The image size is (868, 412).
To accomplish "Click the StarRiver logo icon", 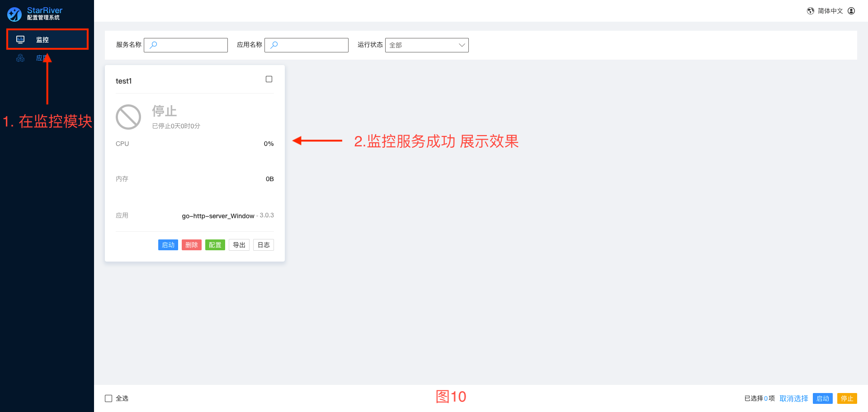I will [14, 14].
